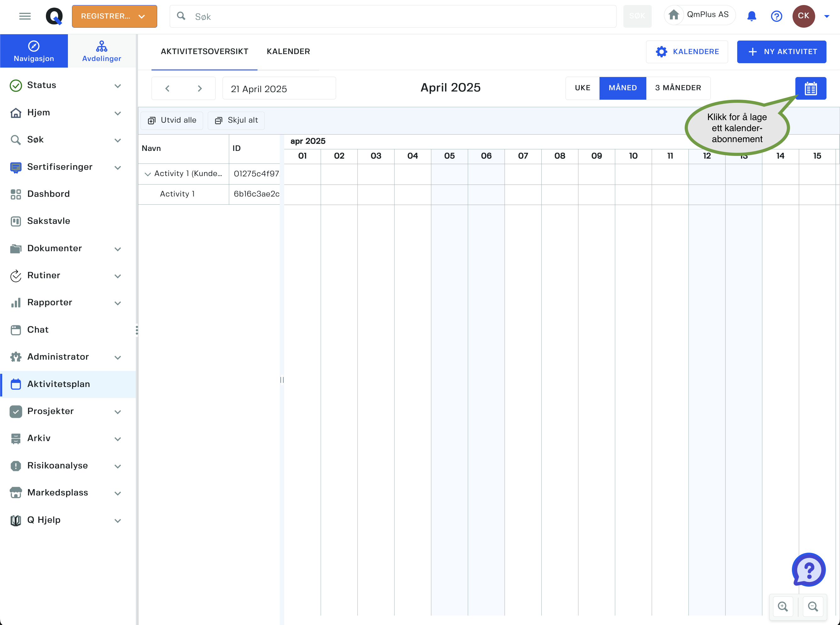This screenshot has width=840, height=625.
Task: Click the Markedsplass store icon
Action: [x=15, y=493]
